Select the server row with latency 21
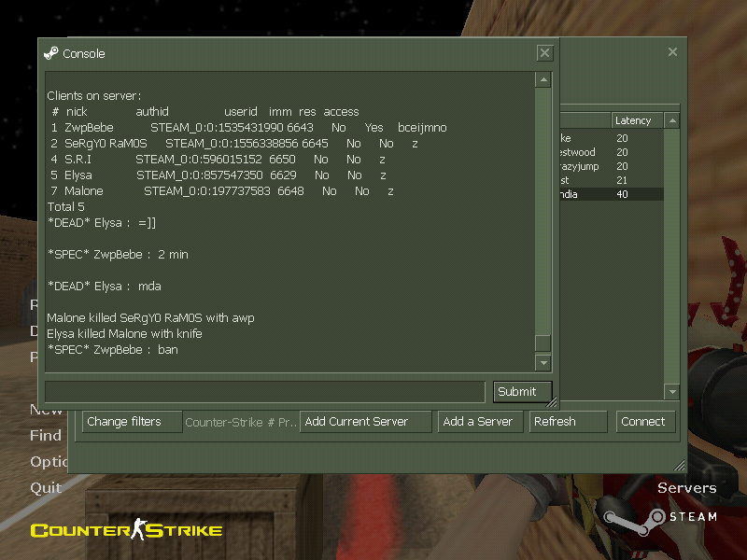Image resolution: width=747 pixels, height=560 pixels. pos(611,180)
